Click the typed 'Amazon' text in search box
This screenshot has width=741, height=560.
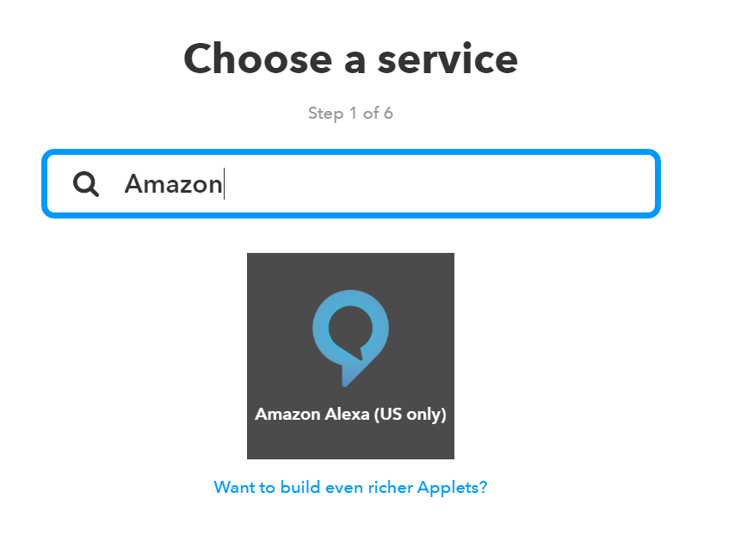[173, 184]
